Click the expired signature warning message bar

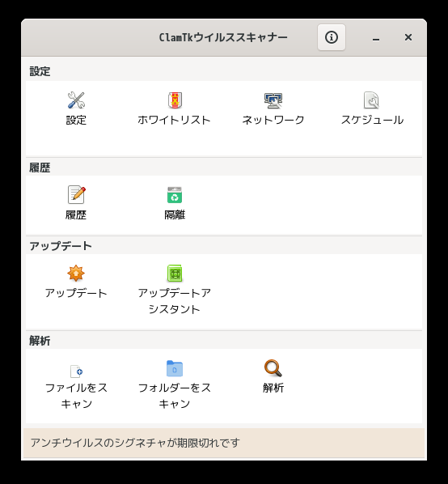(224, 443)
